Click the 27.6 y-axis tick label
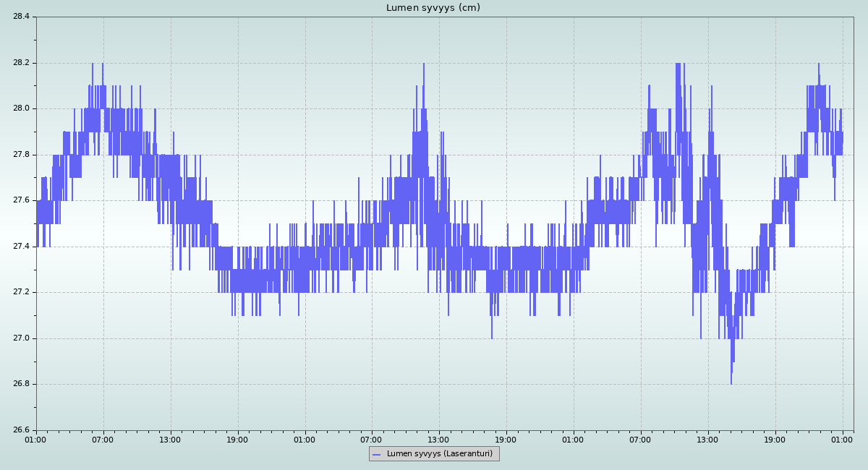This screenshot has height=470, width=868. click(x=21, y=200)
